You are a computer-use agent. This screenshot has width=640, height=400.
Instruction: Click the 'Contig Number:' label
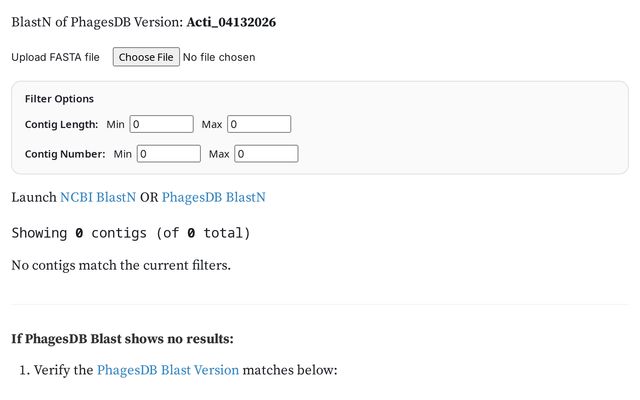point(65,154)
